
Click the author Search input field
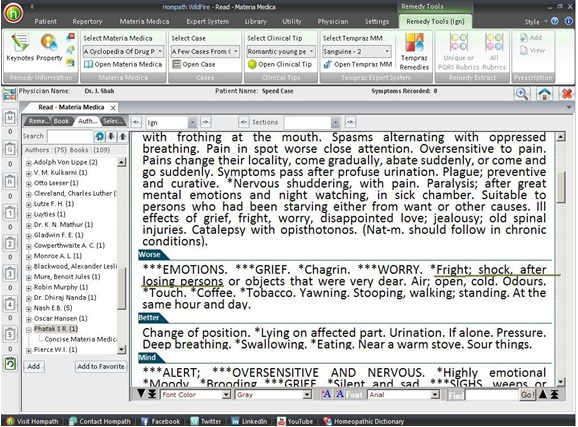click(70, 136)
